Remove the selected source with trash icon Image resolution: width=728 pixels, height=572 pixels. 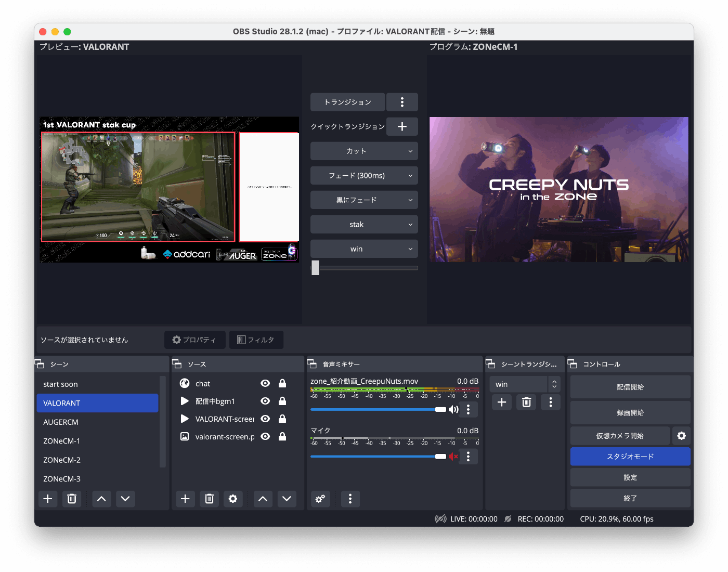click(209, 499)
